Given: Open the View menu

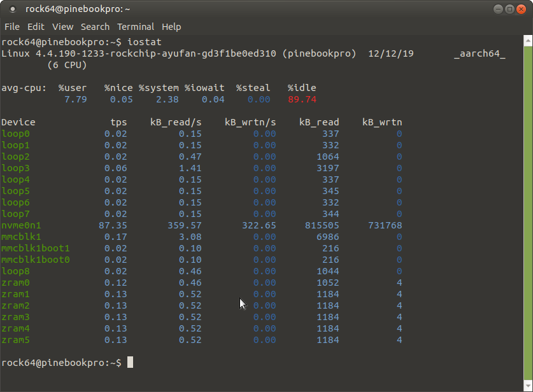Looking at the screenshot, I should click(62, 27).
